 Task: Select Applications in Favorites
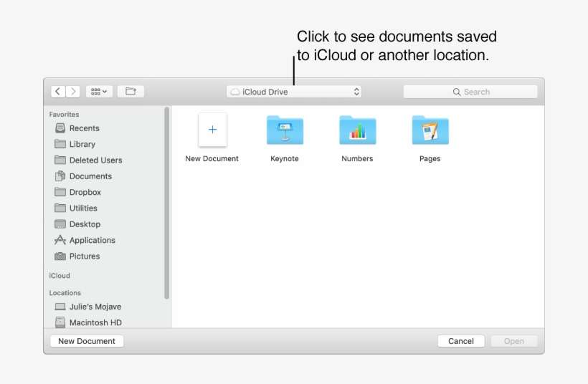coord(93,240)
